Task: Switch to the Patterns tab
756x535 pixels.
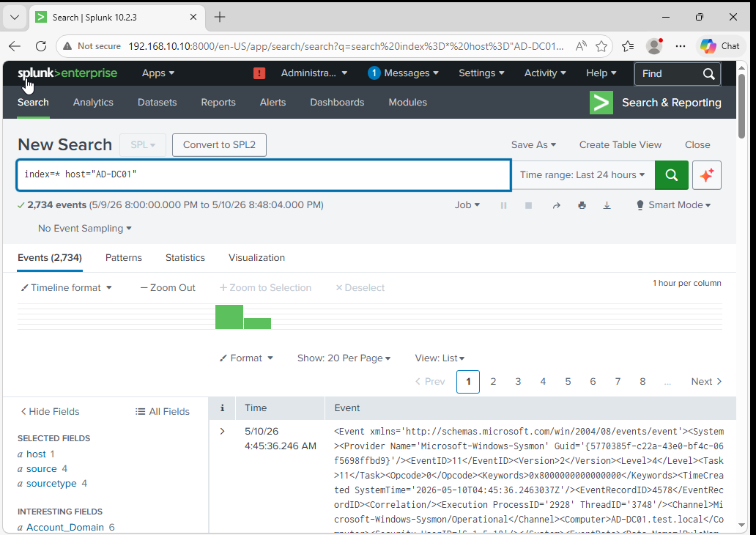Action: pyautogui.click(x=123, y=258)
